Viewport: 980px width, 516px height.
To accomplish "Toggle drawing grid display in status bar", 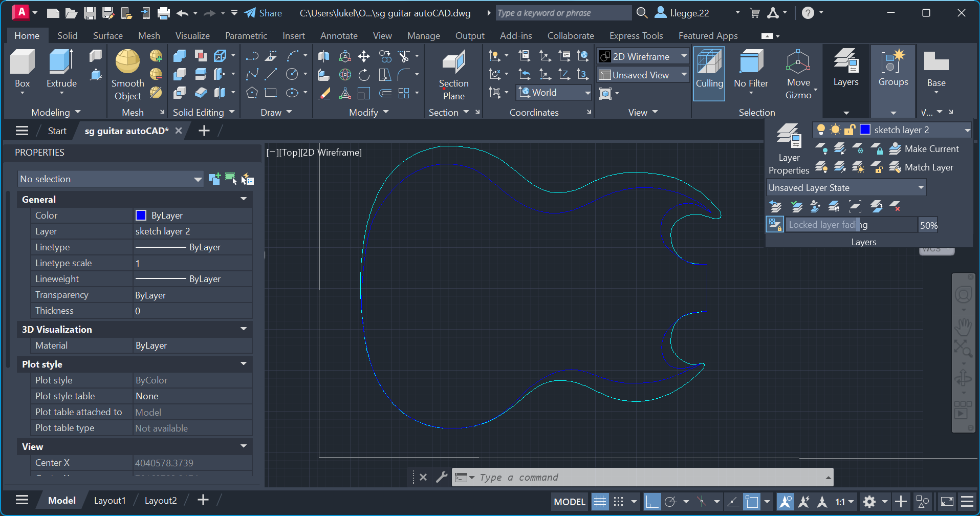I will coord(600,502).
